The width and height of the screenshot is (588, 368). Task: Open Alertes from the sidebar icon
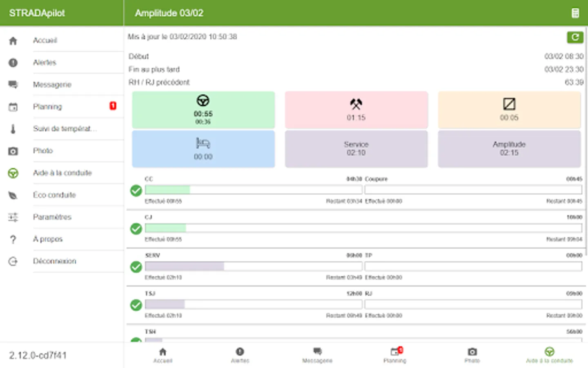tap(13, 63)
